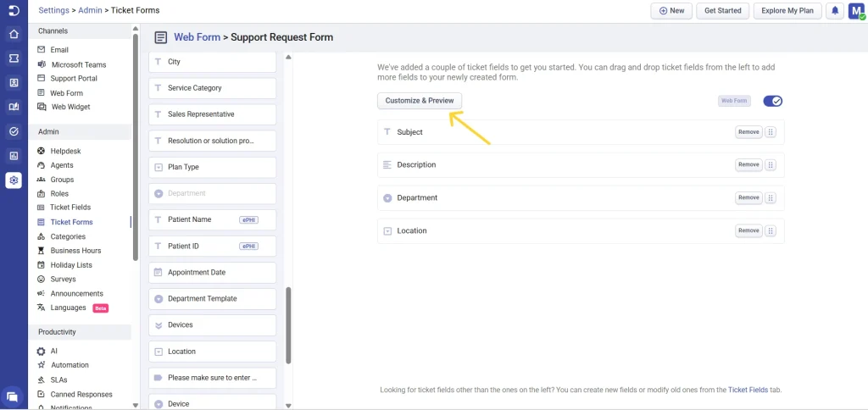Screen dimensions: 868x410
Task: Click the drag handle on the Subject field
Action: point(771,132)
